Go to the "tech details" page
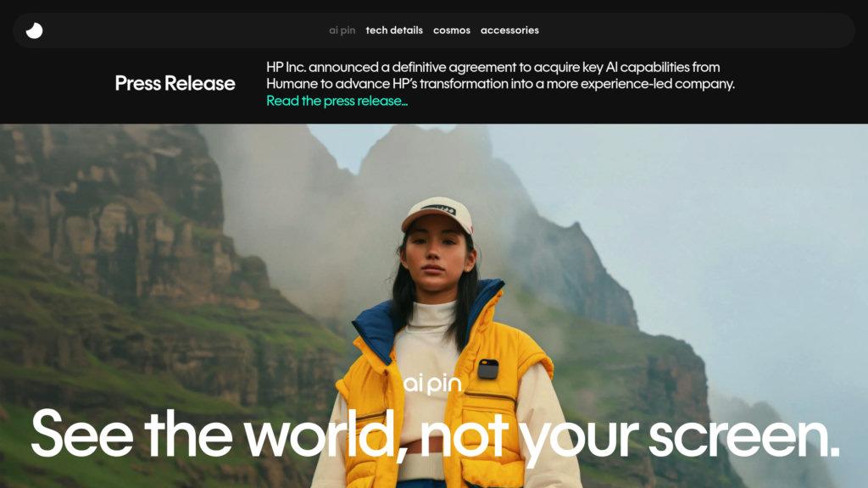This screenshot has width=868, height=488. 394,30
